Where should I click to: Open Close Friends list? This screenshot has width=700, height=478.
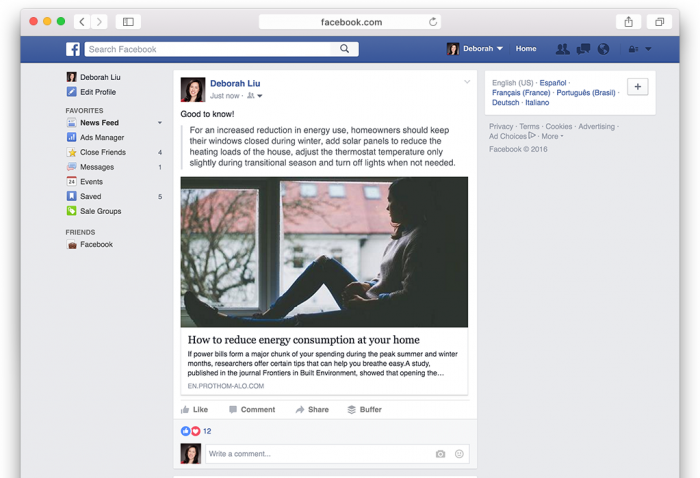pyautogui.click(x=103, y=152)
